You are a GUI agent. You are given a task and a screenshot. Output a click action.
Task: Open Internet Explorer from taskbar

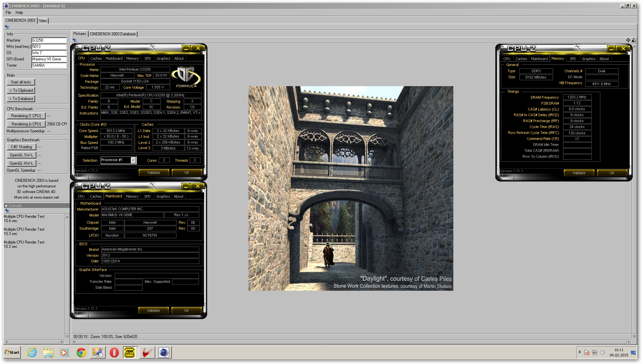pos(32,352)
